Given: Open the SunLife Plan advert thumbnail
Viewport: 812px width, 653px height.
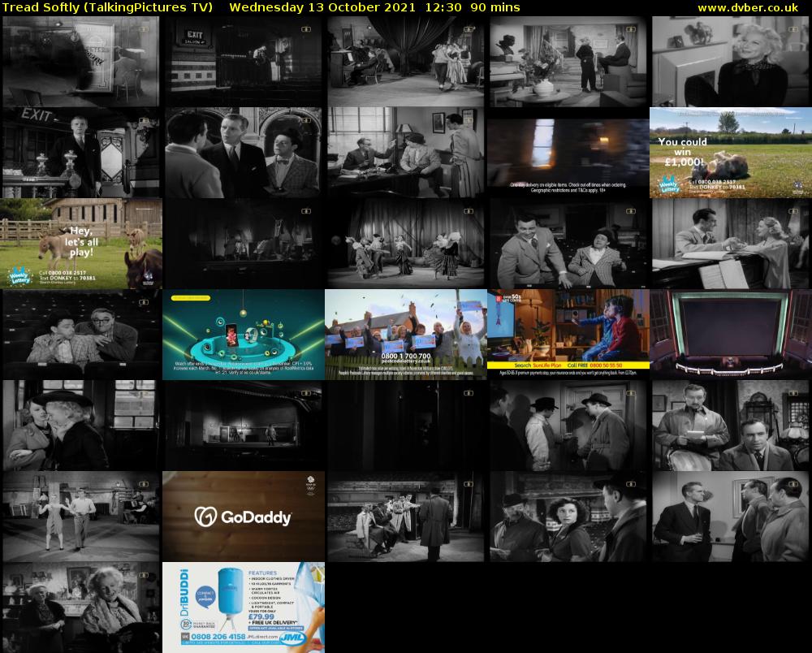Looking at the screenshot, I should 568,335.
